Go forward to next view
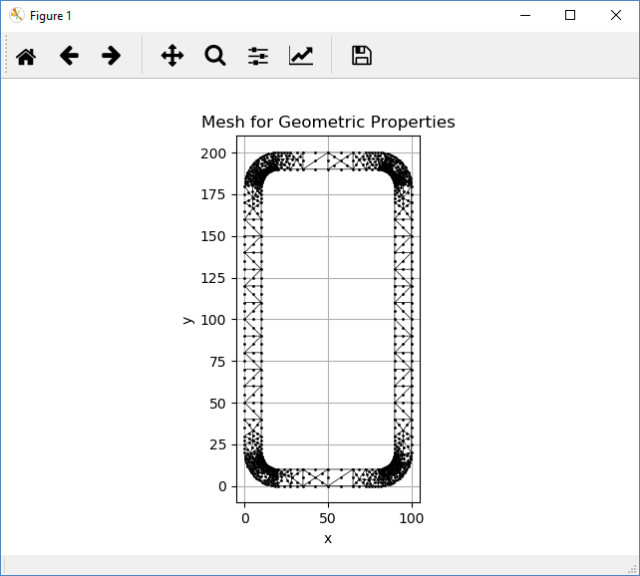Image resolution: width=640 pixels, height=576 pixels. 111,56
